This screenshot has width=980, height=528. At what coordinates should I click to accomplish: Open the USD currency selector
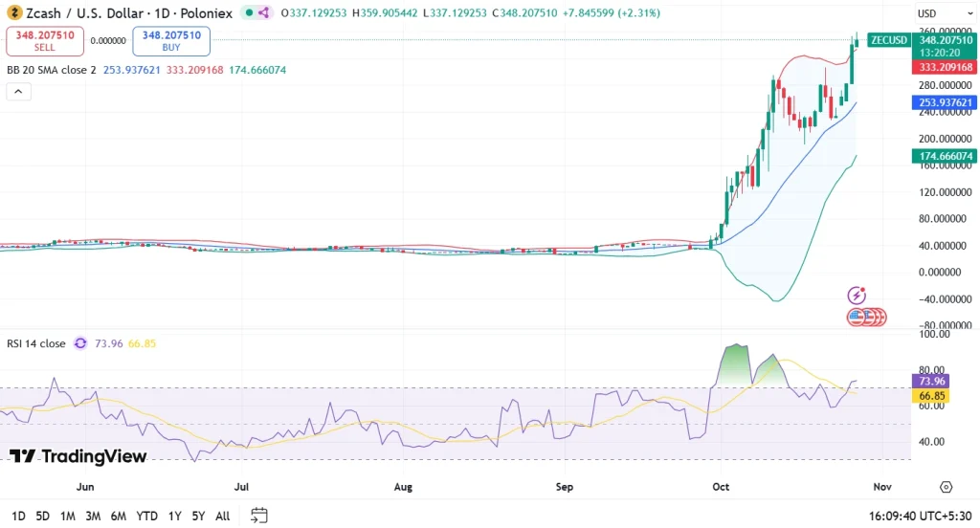pos(926,13)
